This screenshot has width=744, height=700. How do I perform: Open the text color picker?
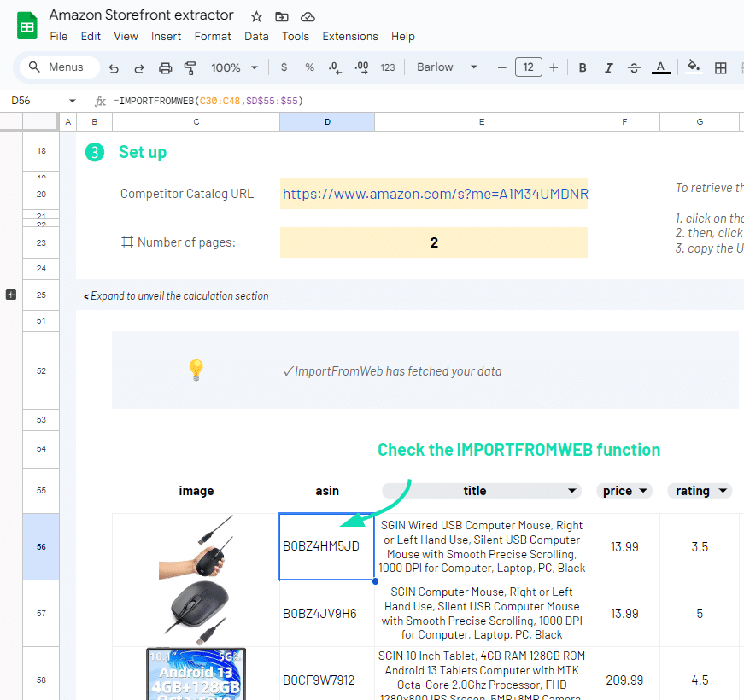660,67
